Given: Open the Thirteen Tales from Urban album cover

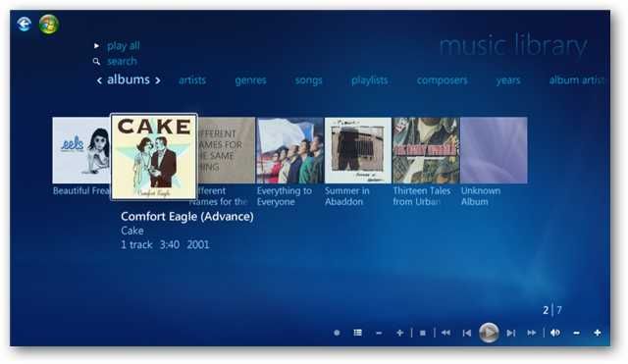Looking at the screenshot, I should click(426, 150).
